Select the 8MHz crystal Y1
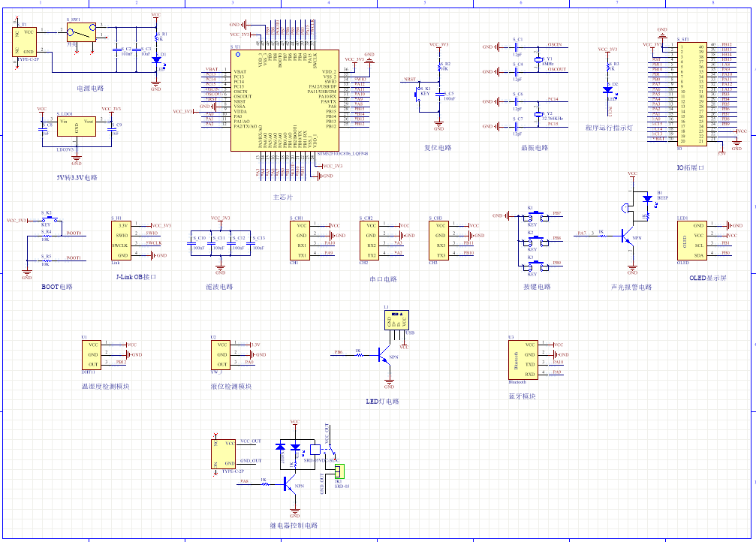 click(x=538, y=59)
